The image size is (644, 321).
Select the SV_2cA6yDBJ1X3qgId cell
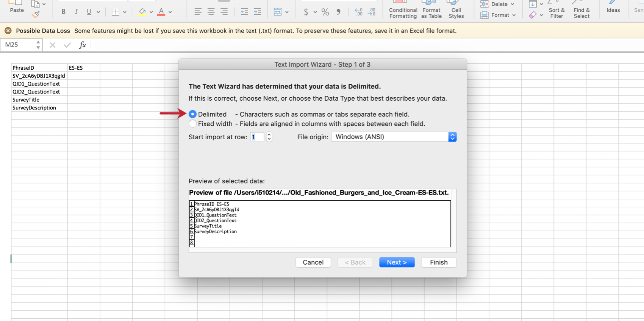[x=39, y=76]
